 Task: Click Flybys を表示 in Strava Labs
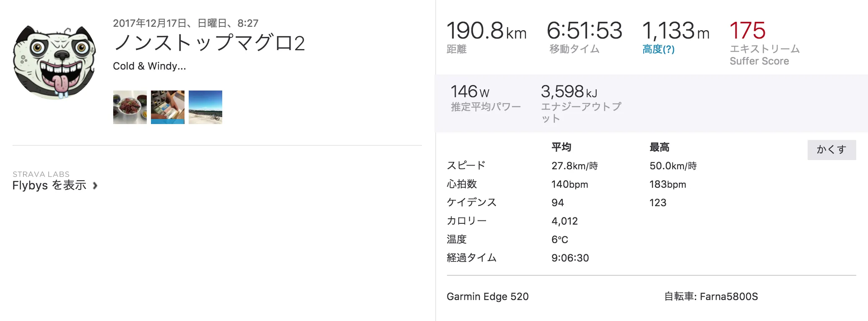tap(50, 185)
